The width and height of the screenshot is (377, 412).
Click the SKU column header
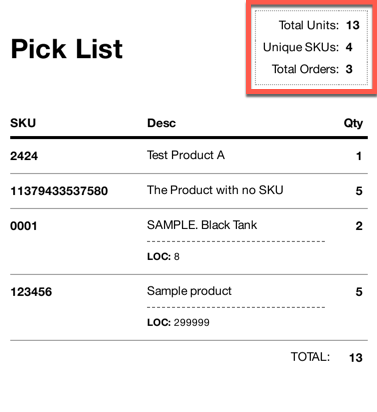click(x=23, y=123)
